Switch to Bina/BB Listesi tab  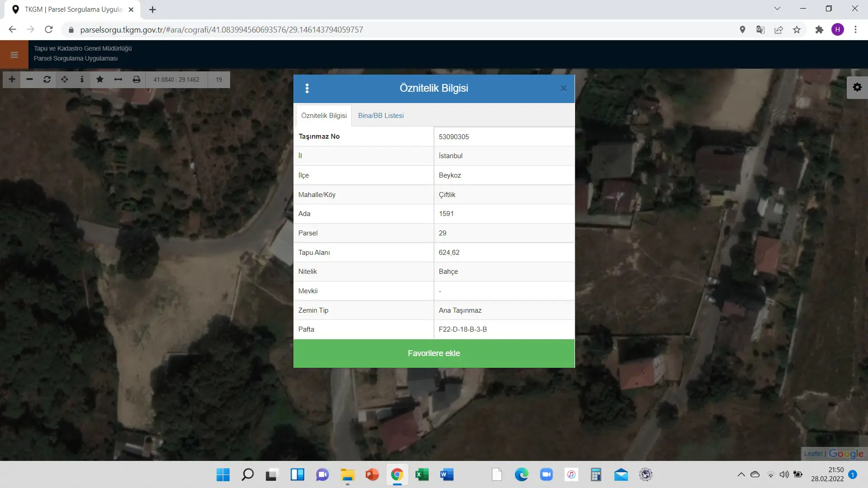(381, 116)
